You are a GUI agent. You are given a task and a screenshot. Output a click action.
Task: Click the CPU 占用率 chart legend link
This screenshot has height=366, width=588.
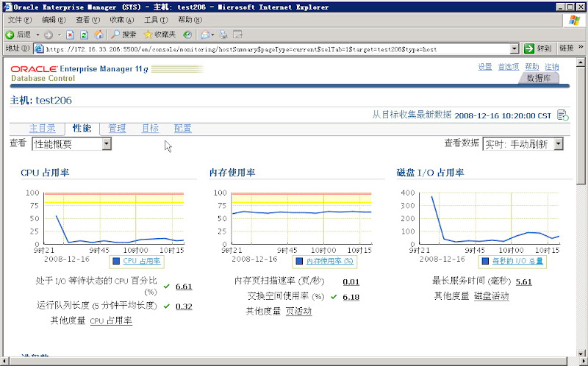tap(142, 261)
